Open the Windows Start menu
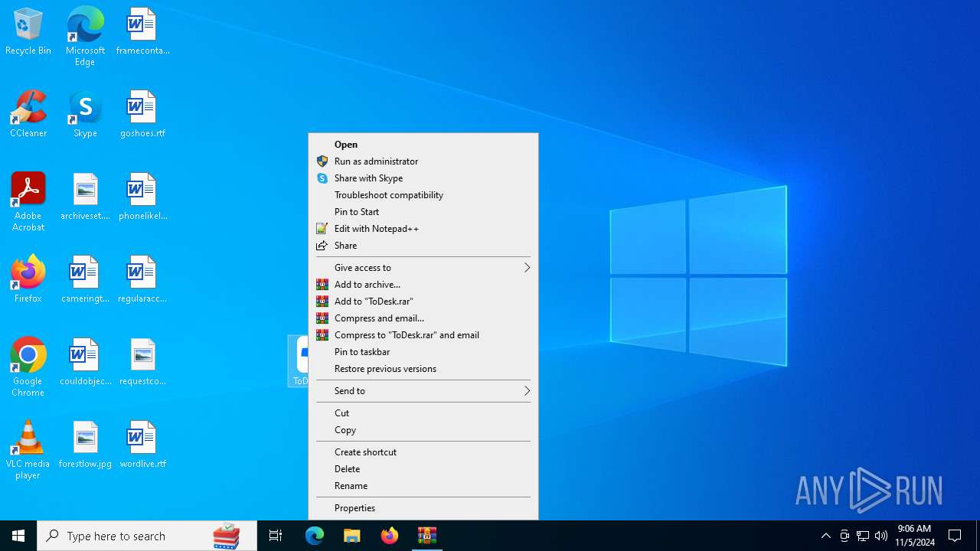The height and width of the screenshot is (551, 980). [18, 536]
